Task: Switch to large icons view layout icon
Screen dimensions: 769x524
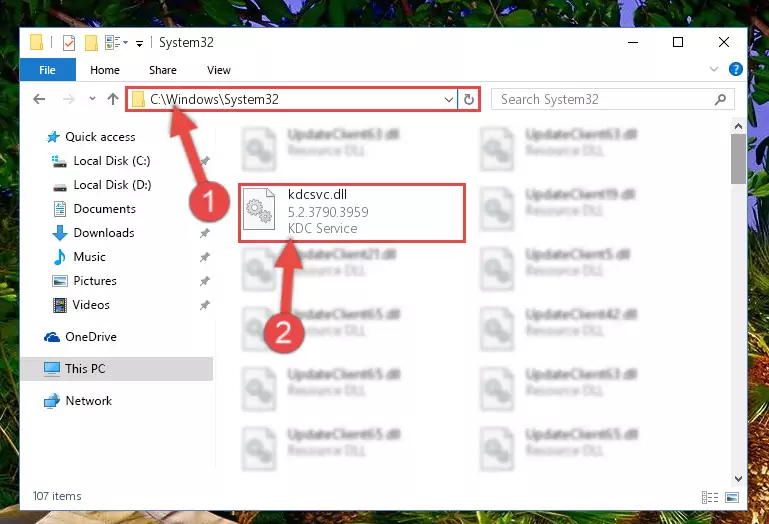Action: point(732,498)
